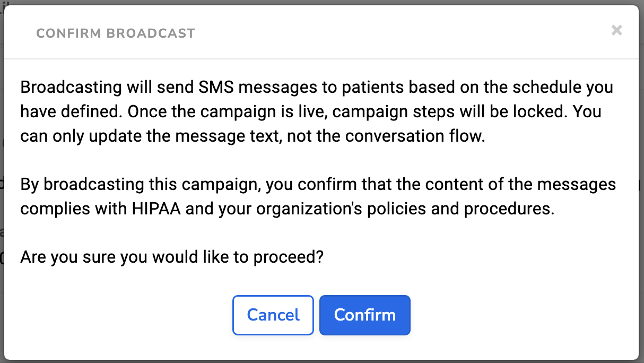Viewport: 644px width, 363px height.
Task: Dismiss the dialog with the X icon
Action: click(616, 30)
